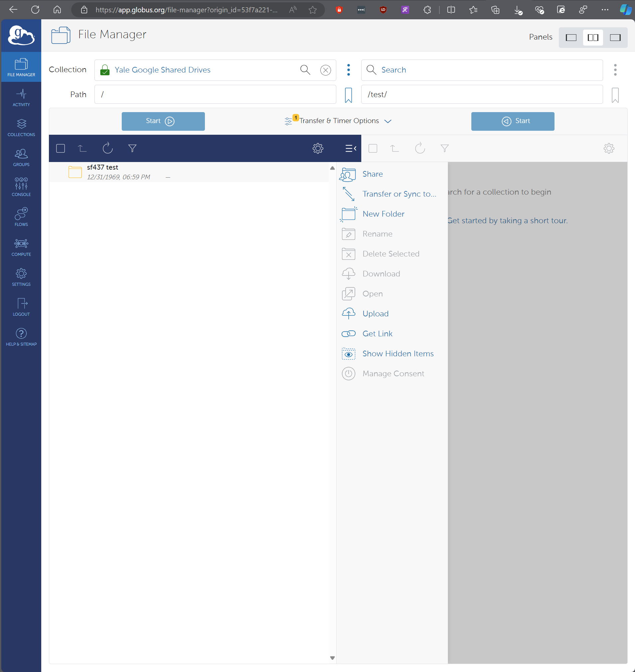Open filter icon in left pane toolbar
This screenshot has height=672, width=635.
(132, 148)
